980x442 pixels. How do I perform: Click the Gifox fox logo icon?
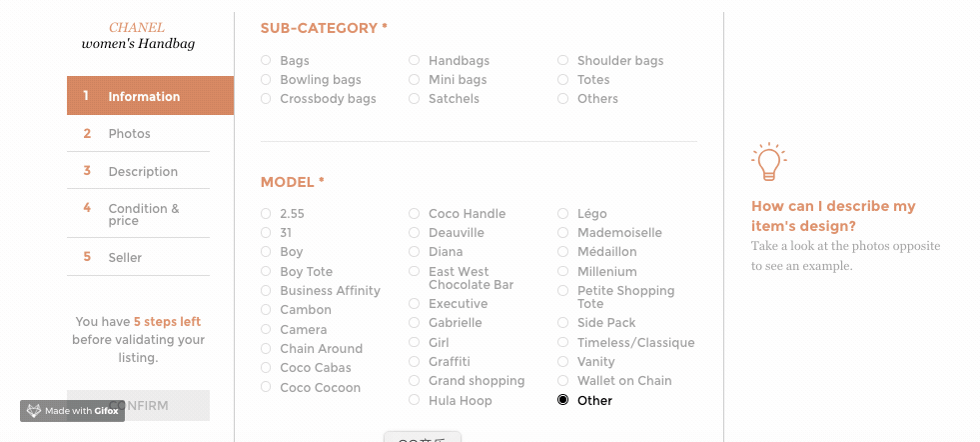[x=34, y=411]
